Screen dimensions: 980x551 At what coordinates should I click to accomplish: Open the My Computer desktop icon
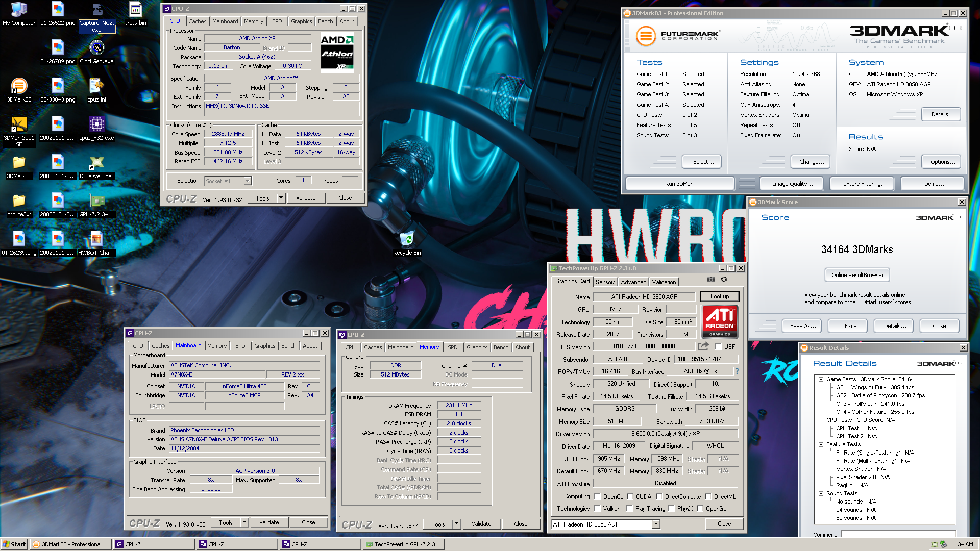coord(19,14)
